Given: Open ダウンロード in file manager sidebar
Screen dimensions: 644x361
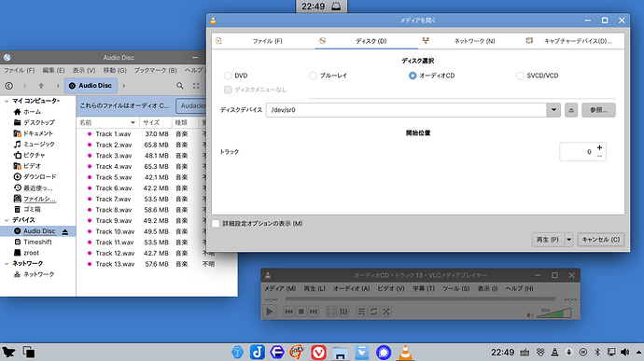Looking at the screenshot, I should click(x=39, y=176).
